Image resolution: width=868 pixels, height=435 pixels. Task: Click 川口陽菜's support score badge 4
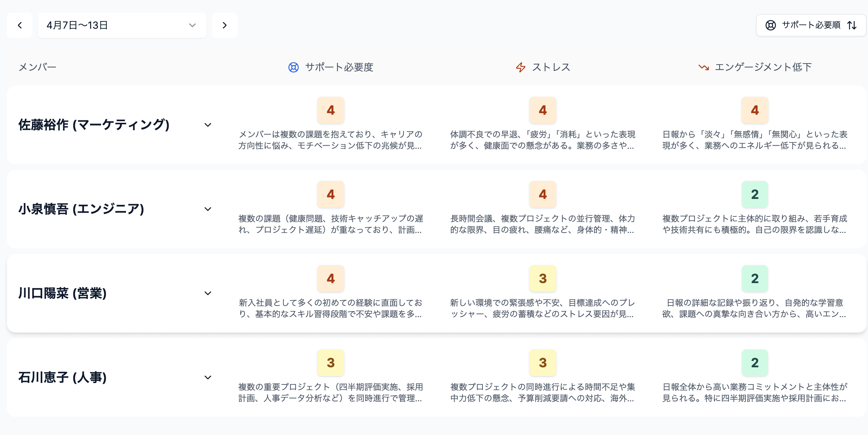(x=330, y=279)
